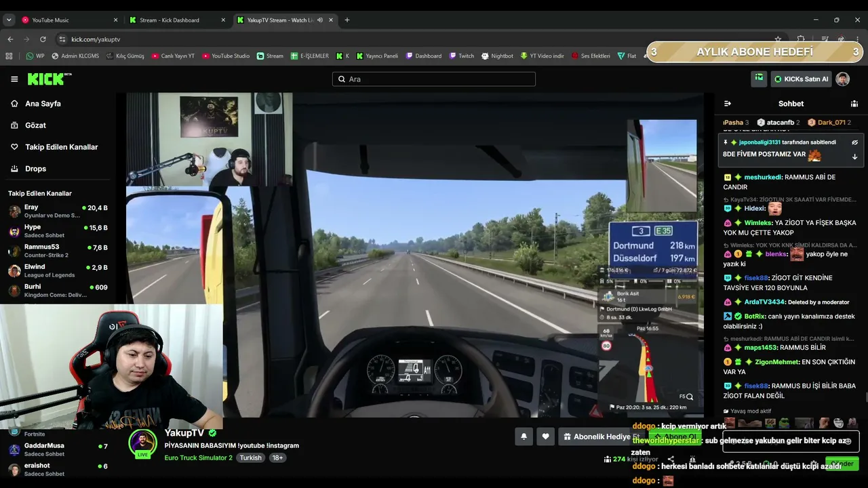Open the Stream bookmark
Image resolution: width=868 pixels, height=488 pixels.
270,56
